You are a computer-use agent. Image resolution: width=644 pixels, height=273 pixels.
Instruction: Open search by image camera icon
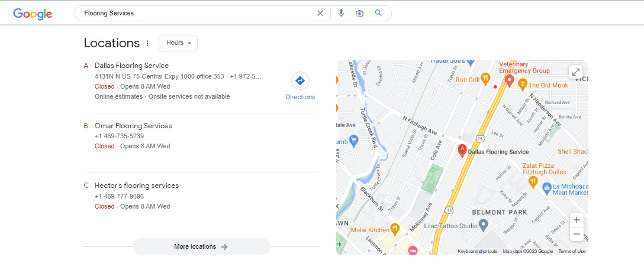coord(359,13)
